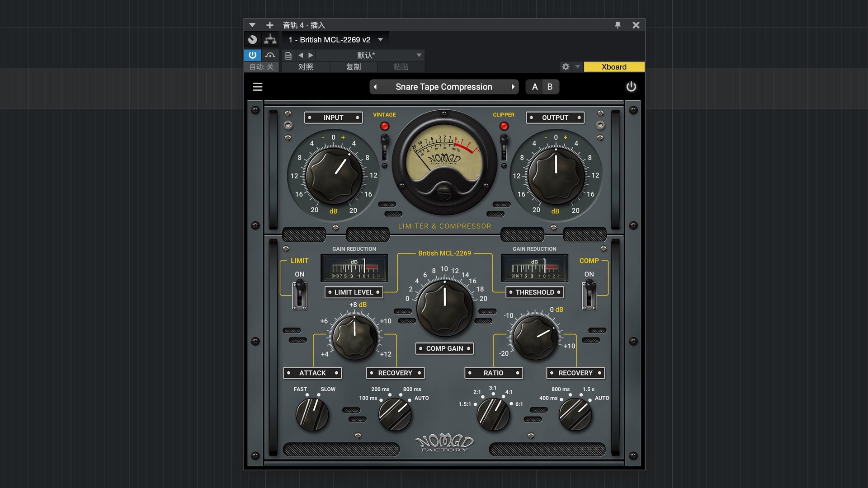Click the Nomad Factory logo at bottom
The height and width of the screenshot is (488, 868).
pos(444,443)
